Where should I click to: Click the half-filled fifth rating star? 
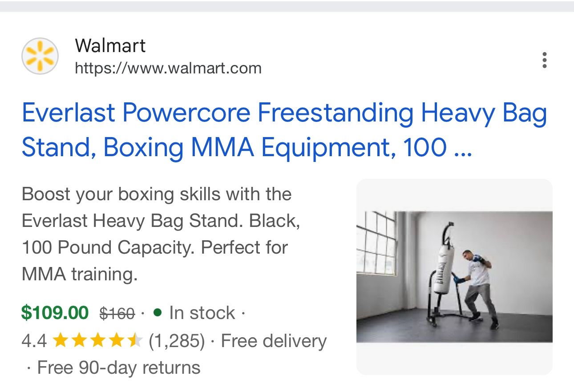click(x=134, y=341)
